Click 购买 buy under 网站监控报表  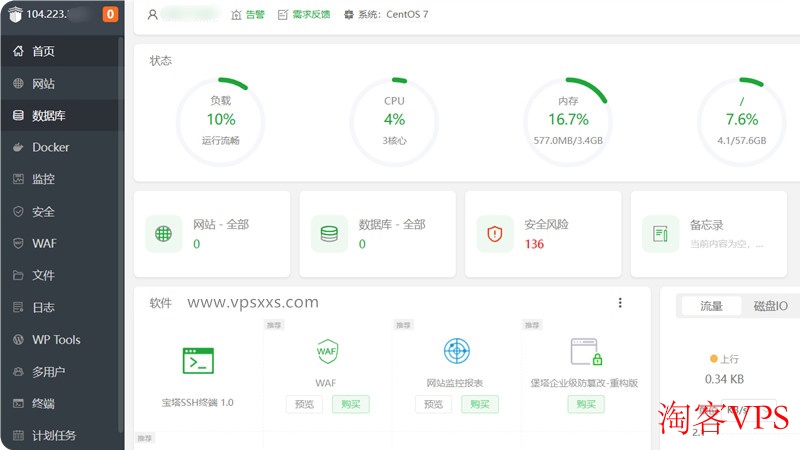coord(480,404)
